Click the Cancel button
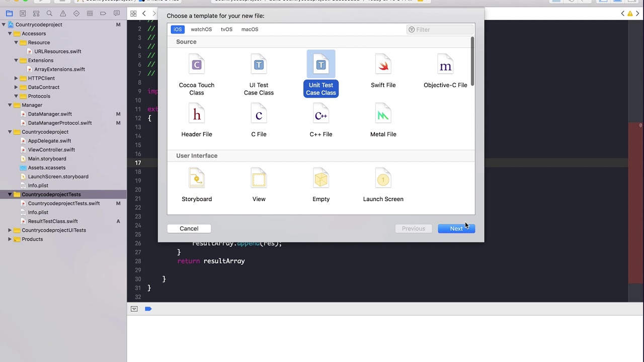This screenshot has width=644, height=362. coord(189,228)
